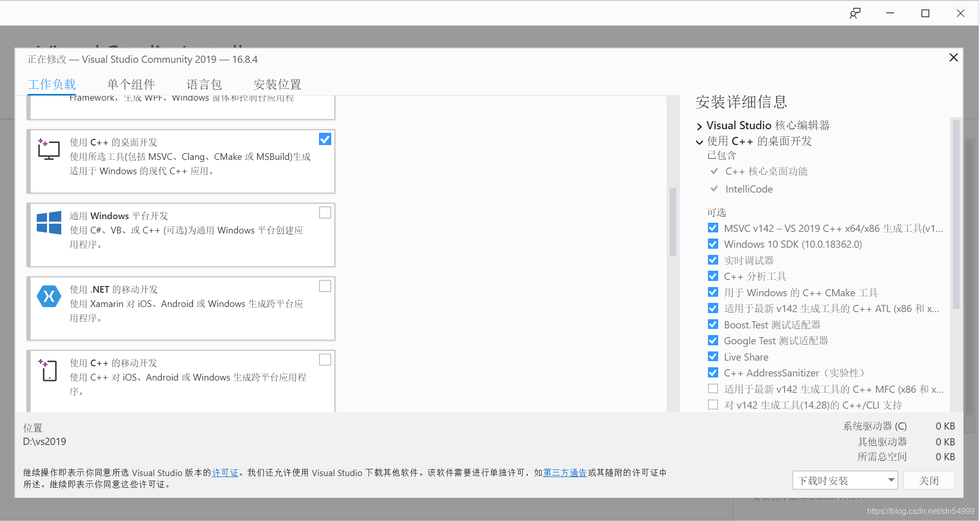Open the 第三方通告 link
980x521 pixels.
[565, 473]
